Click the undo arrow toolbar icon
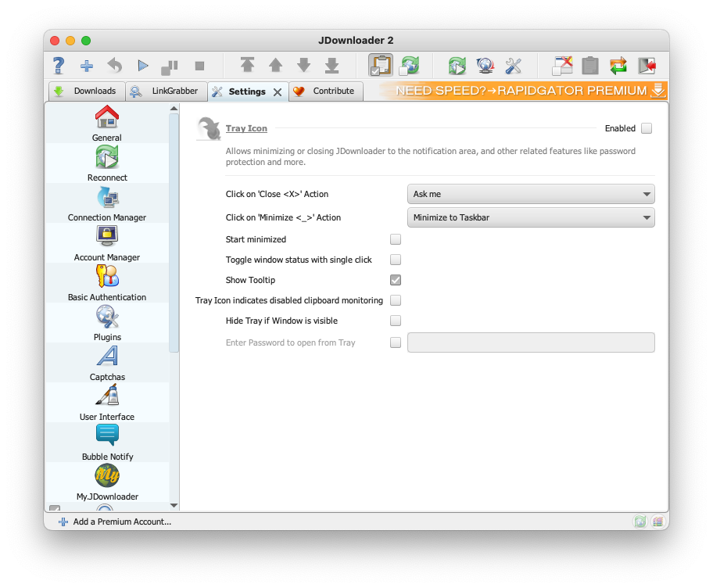This screenshot has height=588, width=713. tap(115, 66)
